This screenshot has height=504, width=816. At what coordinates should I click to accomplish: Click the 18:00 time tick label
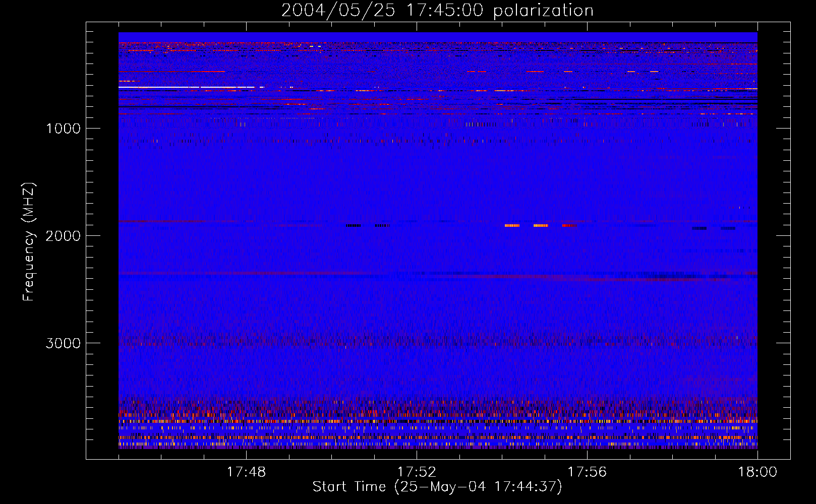(757, 472)
